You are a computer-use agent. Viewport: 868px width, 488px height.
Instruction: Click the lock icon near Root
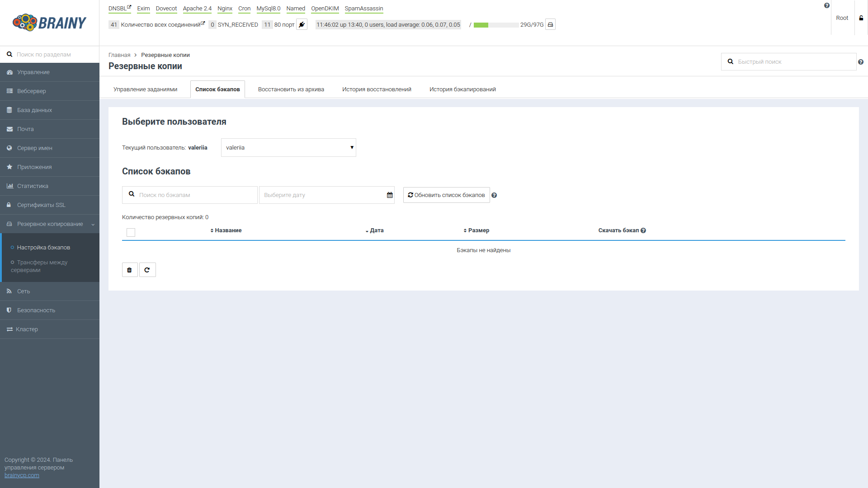click(860, 18)
